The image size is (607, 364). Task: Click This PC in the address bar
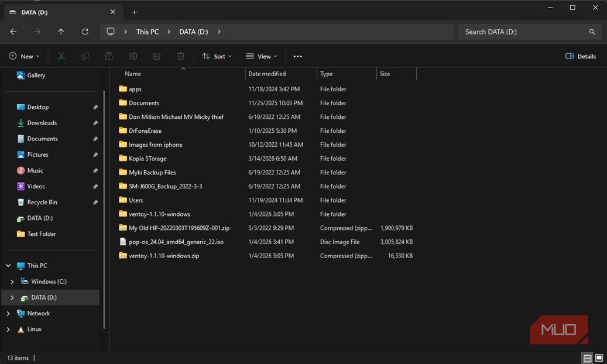coord(148,32)
